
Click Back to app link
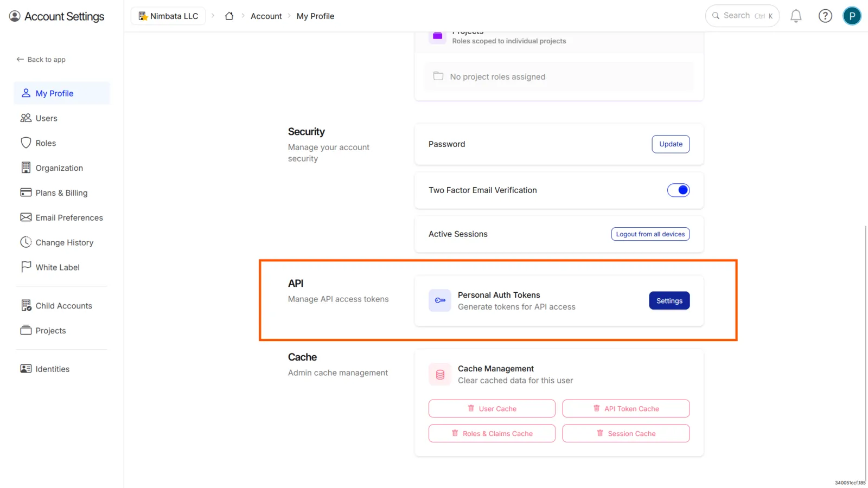pos(41,60)
